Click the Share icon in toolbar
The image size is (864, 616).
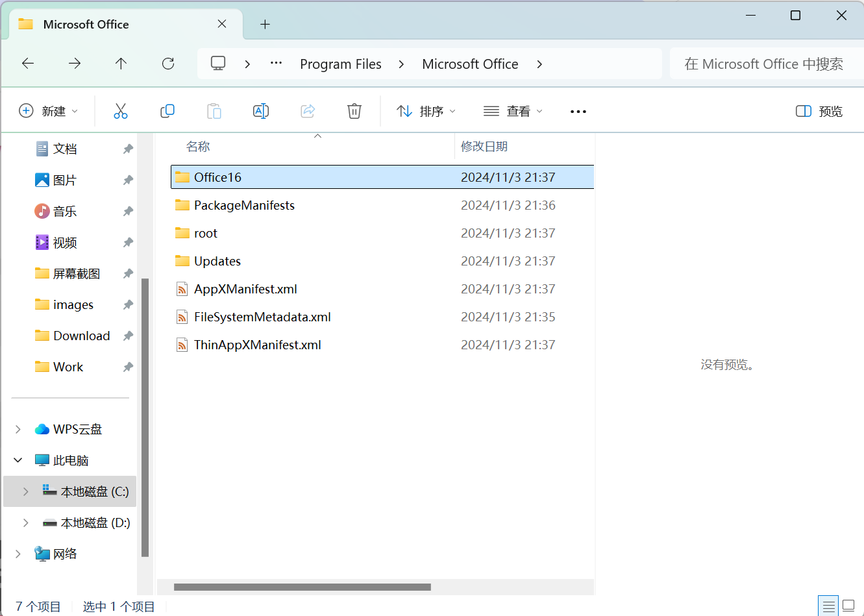pyautogui.click(x=308, y=111)
